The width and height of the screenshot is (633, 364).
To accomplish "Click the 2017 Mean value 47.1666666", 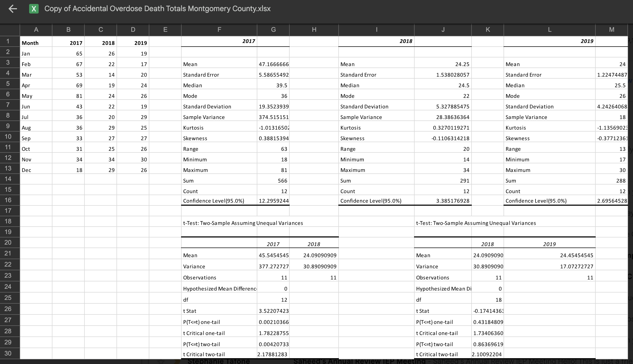I will coord(273,64).
